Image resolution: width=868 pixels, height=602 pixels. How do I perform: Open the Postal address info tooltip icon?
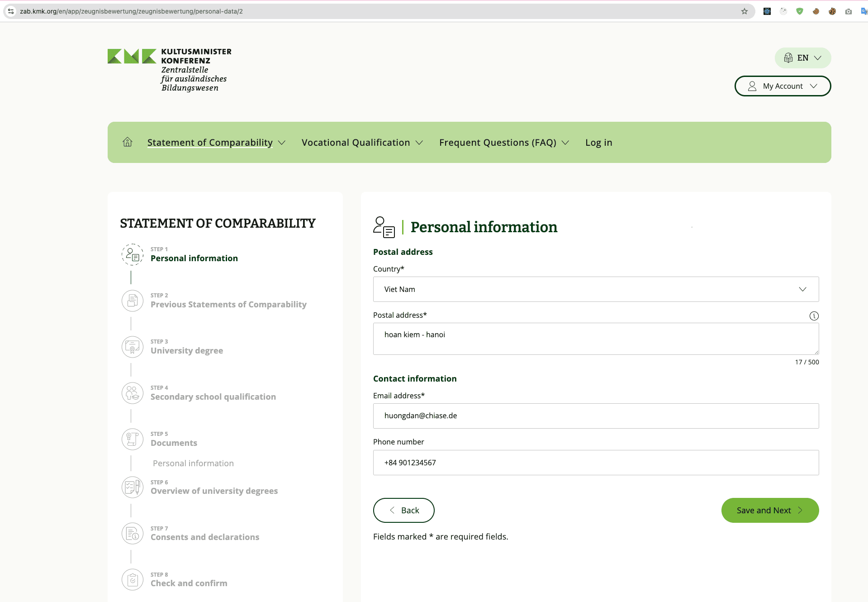click(814, 316)
